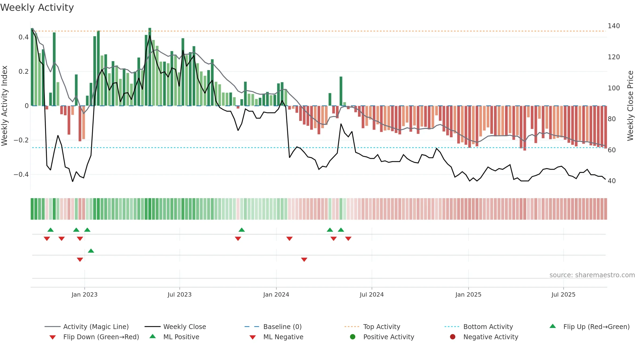Click the Negative Activity legend label
Screen dimensions: 644x362
[491, 337]
